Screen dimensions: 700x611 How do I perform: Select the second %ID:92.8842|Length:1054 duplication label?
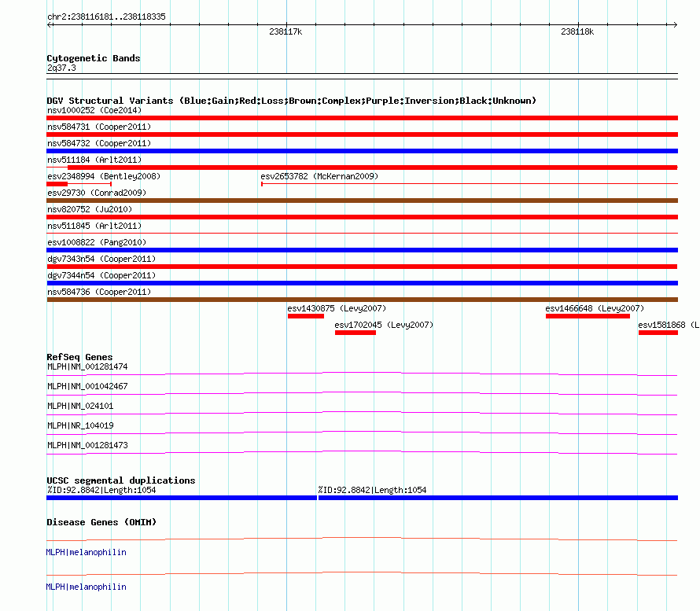(372, 490)
